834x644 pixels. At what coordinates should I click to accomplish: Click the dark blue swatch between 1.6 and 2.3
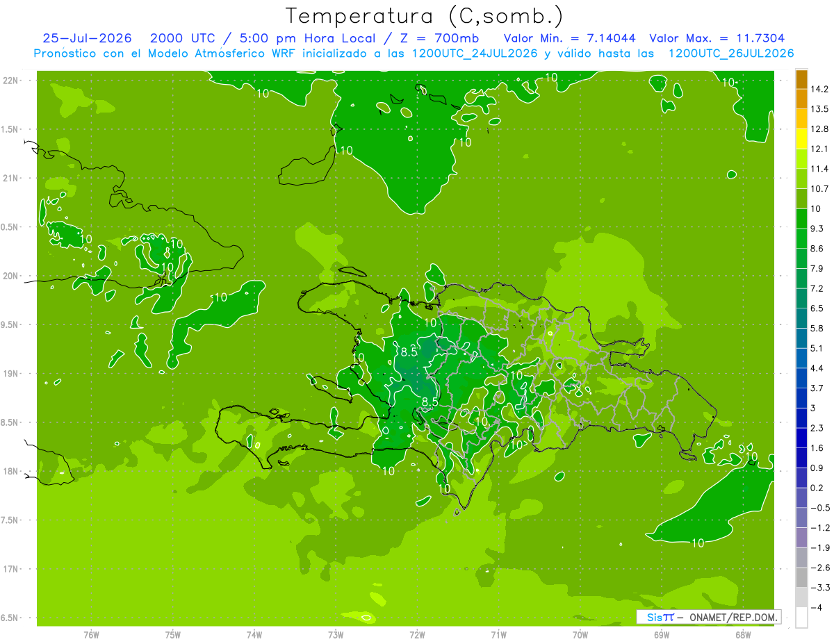tap(801, 438)
